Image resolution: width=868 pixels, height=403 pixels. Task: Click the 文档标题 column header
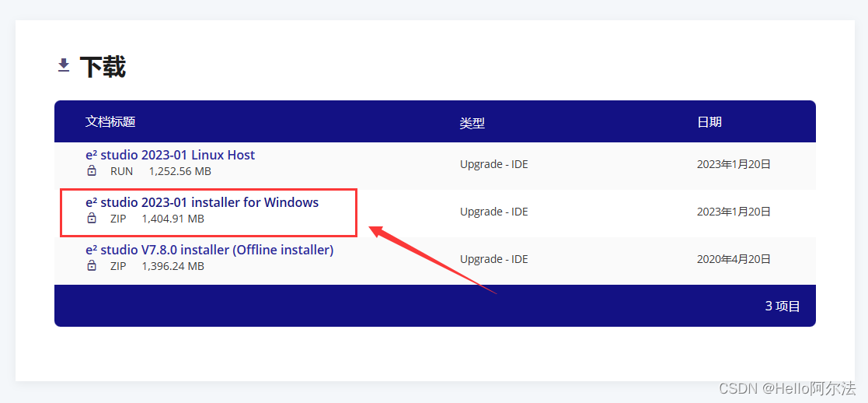[x=110, y=121]
